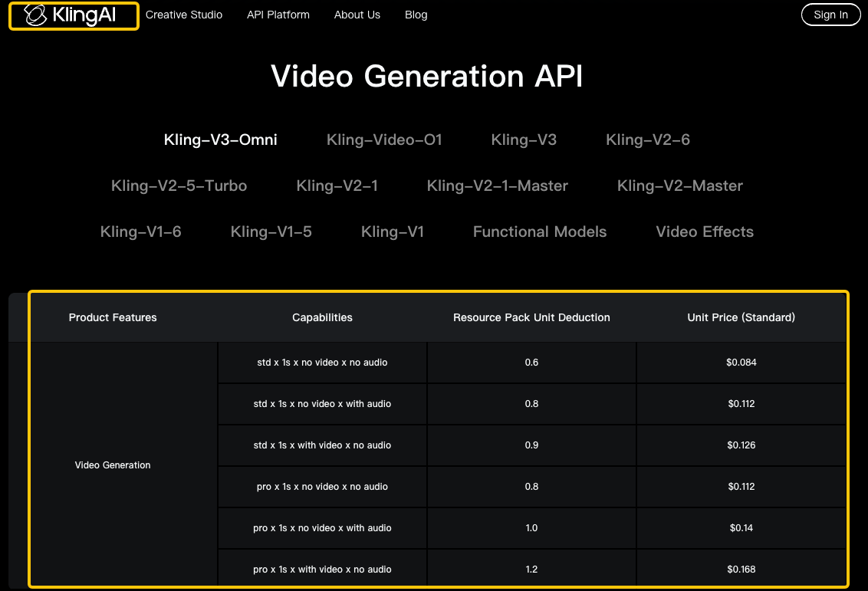Click the Unit Price (Standard) header

(741, 317)
